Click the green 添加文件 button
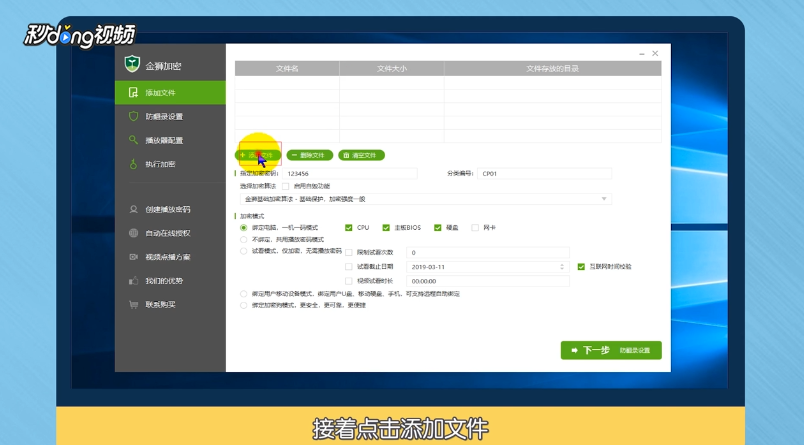The width and height of the screenshot is (804, 445). point(258,155)
